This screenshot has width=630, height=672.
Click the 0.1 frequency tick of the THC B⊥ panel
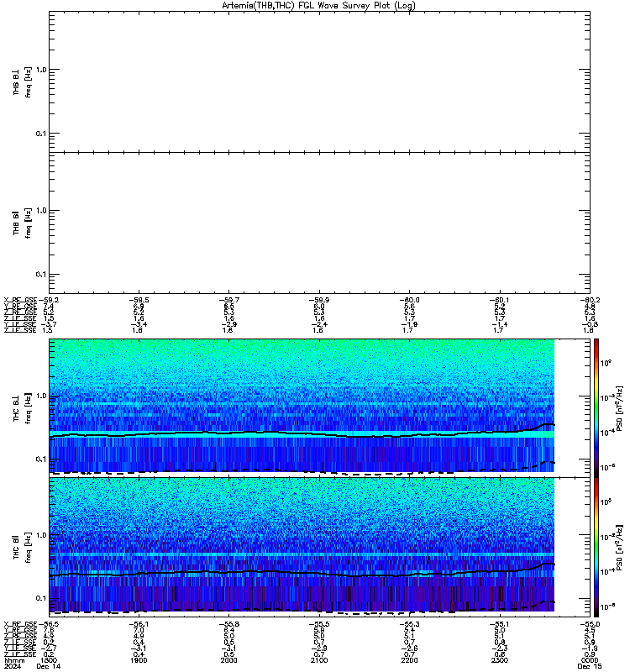coord(41,459)
